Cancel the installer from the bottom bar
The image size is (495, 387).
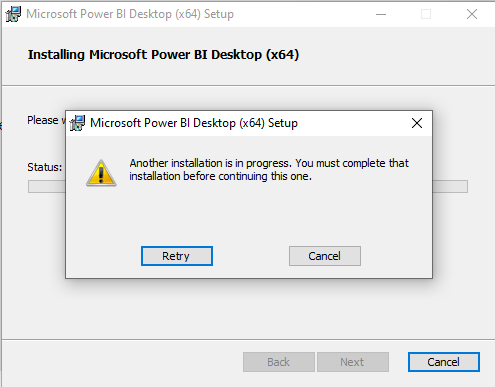point(444,362)
